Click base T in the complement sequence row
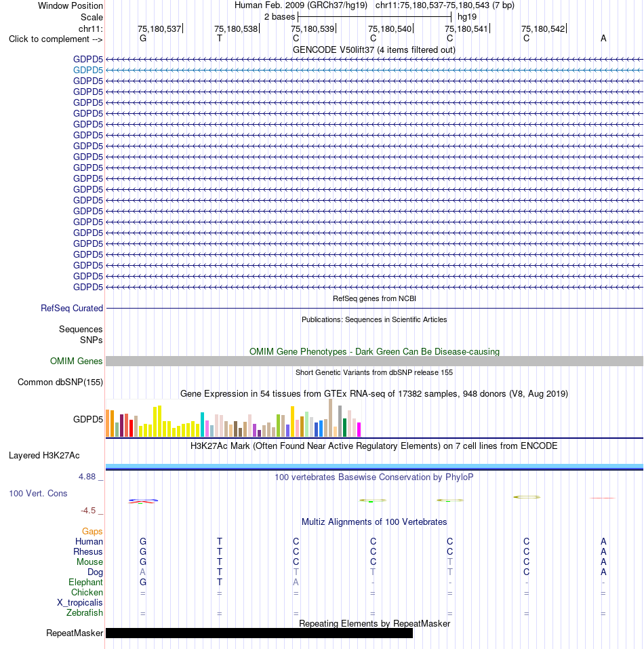644x649 pixels. click(219, 39)
